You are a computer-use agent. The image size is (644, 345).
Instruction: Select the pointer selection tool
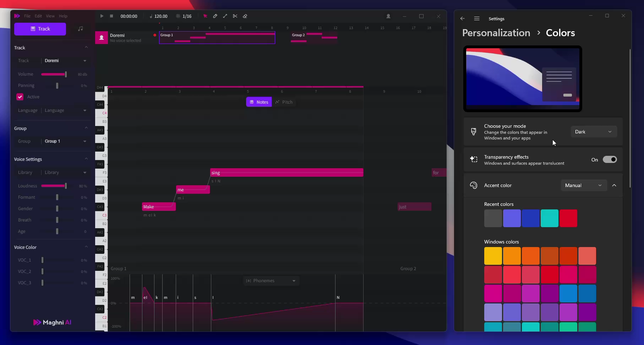coord(205,16)
